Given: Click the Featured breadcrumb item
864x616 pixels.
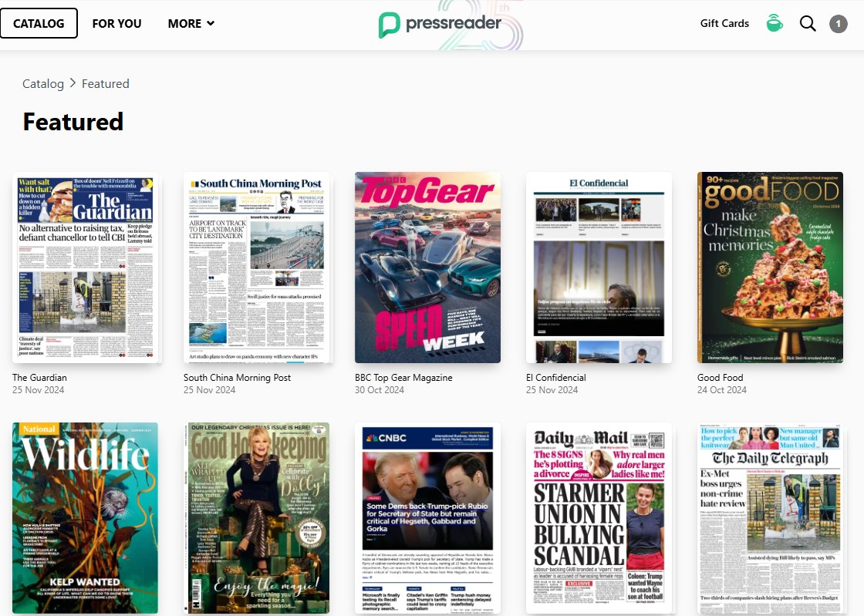Looking at the screenshot, I should [x=105, y=84].
